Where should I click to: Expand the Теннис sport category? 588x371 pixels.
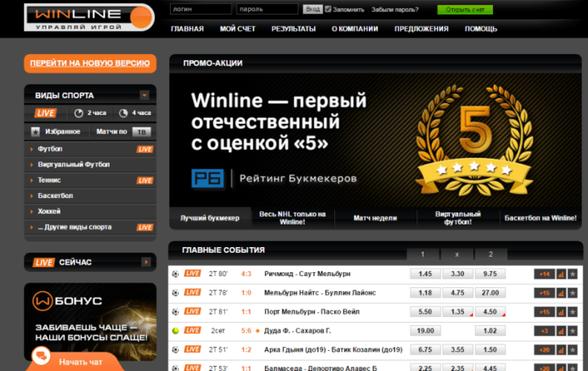pyautogui.click(x=90, y=180)
